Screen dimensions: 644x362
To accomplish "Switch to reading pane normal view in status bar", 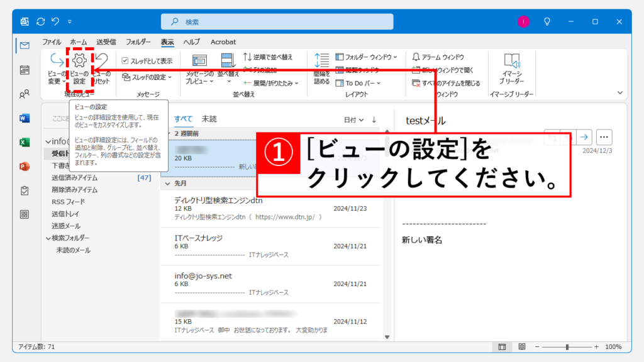I will coord(502,347).
